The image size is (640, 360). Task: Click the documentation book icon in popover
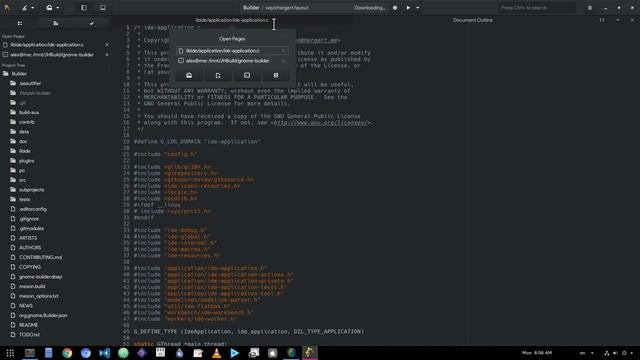276,75
